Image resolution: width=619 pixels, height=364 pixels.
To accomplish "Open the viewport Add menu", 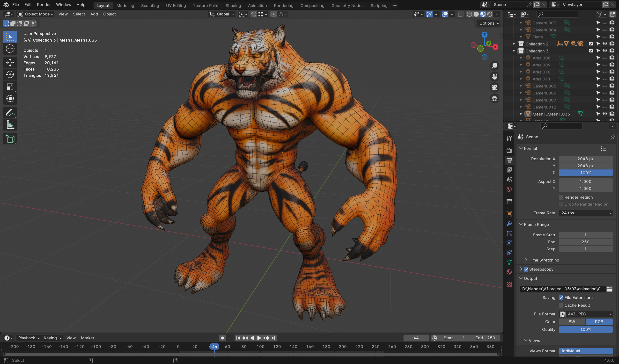I will pos(94,14).
